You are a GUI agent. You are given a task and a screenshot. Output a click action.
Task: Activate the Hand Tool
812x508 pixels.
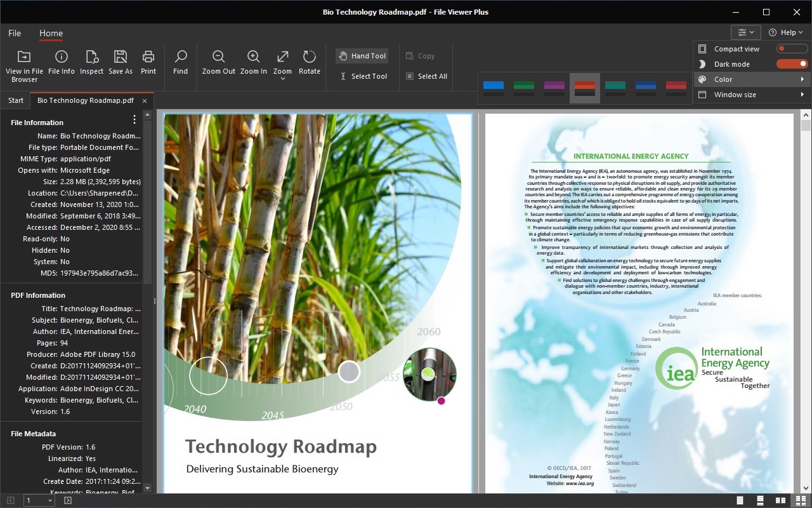coord(362,56)
